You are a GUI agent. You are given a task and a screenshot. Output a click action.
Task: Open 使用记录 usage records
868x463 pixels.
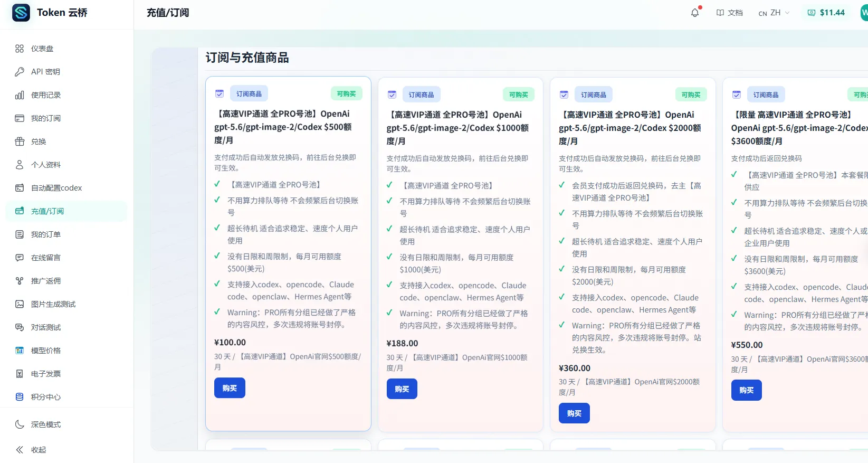[66, 95]
